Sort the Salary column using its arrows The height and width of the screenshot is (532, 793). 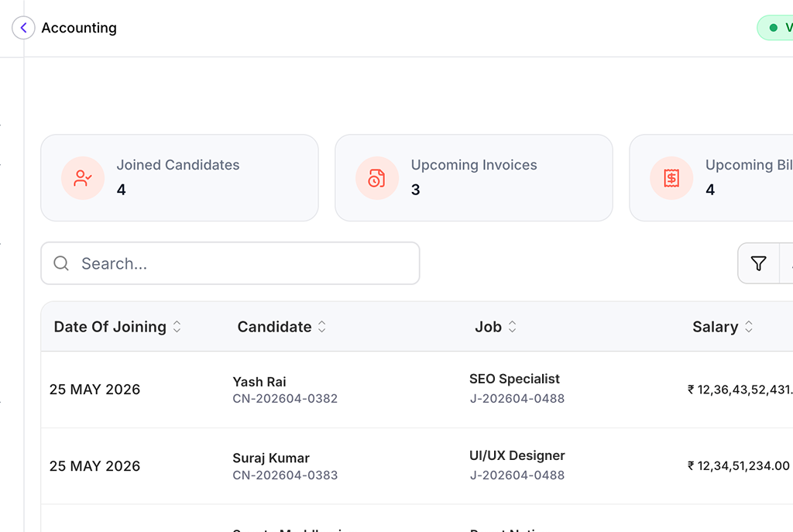[x=749, y=327]
